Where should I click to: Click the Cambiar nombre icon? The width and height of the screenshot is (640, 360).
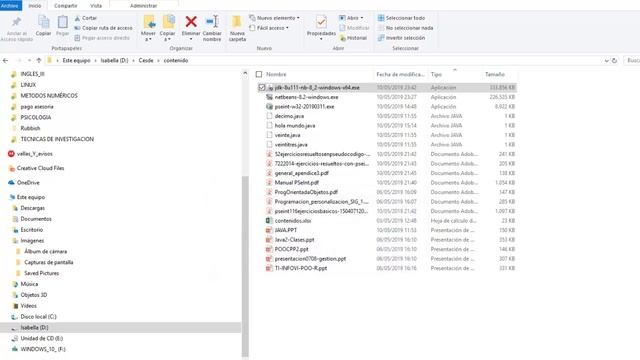click(x=212, y=22)
